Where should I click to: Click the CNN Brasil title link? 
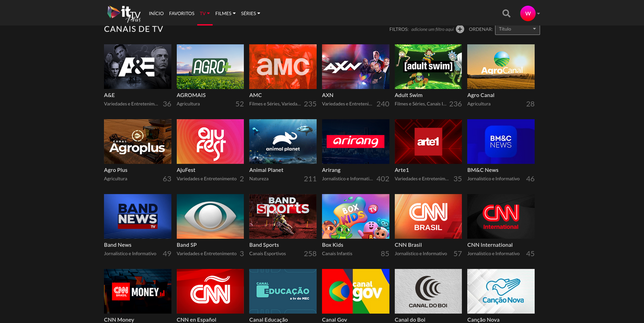(x=408, y=245)
